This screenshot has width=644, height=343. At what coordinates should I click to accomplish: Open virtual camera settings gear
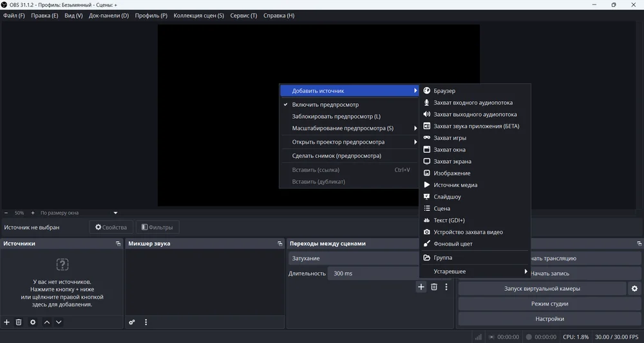(x=634, y=289)
